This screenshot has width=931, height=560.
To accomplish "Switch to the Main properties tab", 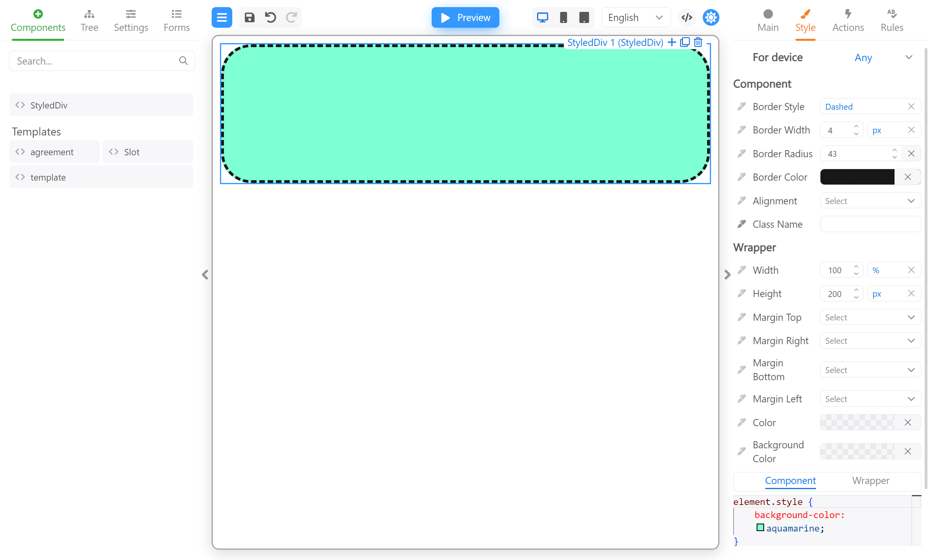I will click(x=768, y=21).
